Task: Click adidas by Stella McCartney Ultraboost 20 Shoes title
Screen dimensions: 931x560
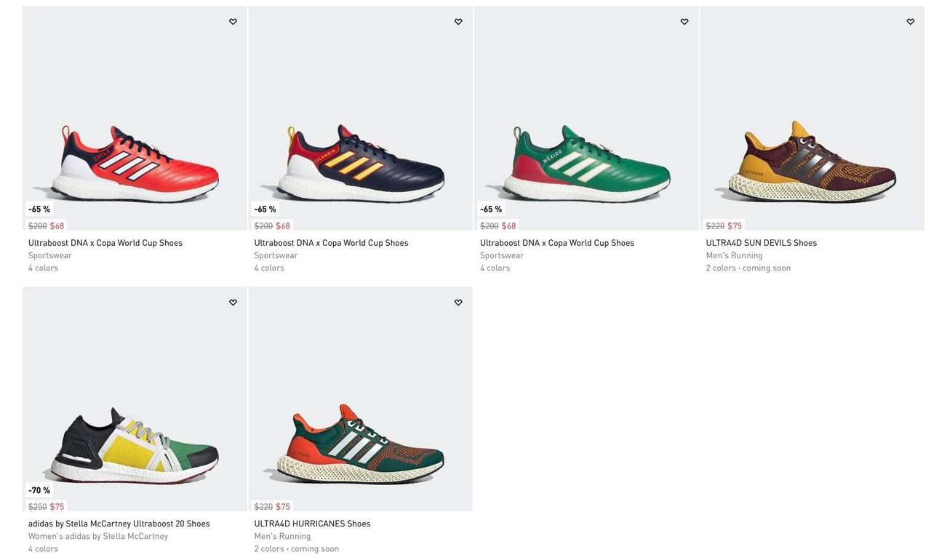Action: tap(119, 524)
